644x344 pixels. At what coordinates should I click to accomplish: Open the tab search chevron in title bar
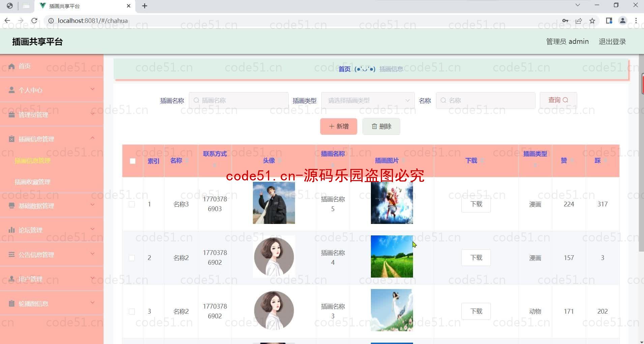pyautogui.click(x=578, y=5)
